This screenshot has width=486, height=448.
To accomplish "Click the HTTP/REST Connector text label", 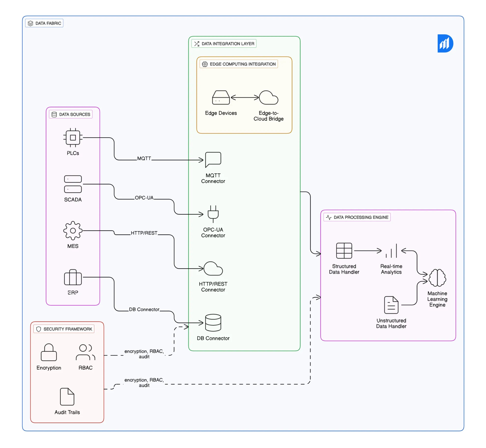I will (213, 286).
